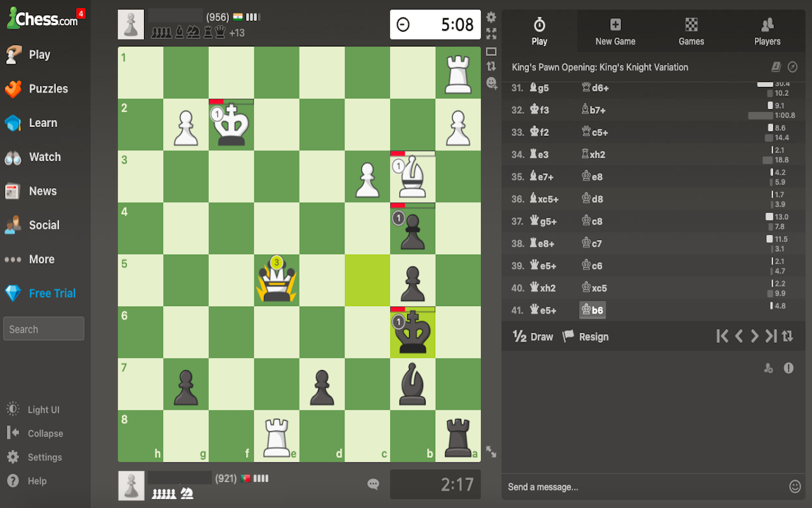The width and height of the screenshot is (812, 508).
Task: Open the opening book icon next to opening name
Action: coord(776,67)
